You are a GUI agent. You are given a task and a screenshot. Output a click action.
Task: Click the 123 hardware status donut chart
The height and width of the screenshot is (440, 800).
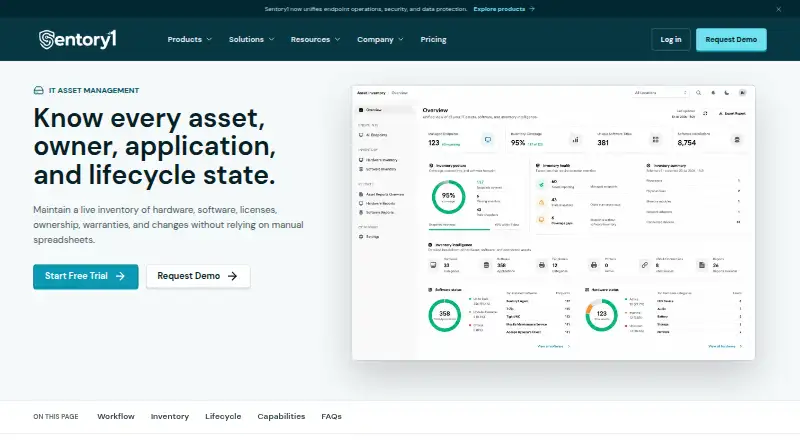(602, 315)
